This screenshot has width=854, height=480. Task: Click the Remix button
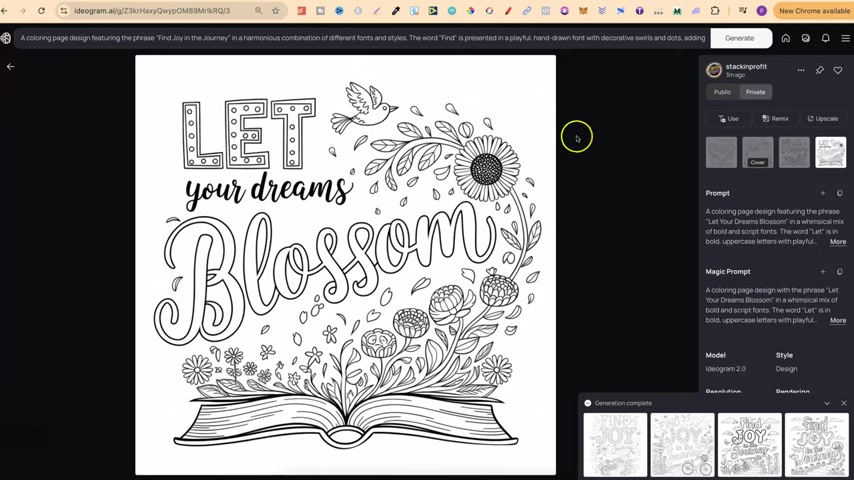[775, 118]
